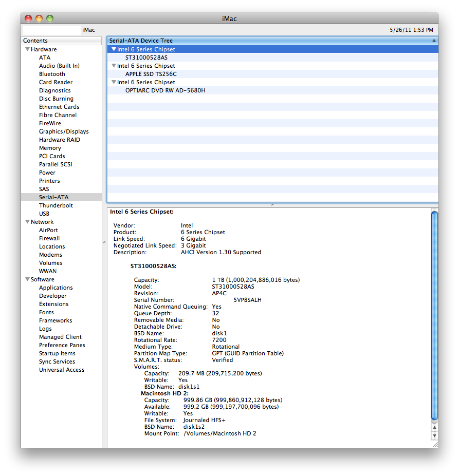The width and height of the screenshot is (459, 476).
Task: Collapse the Intel chipset above APPLE SSD TS256C
Action: (114, 66)
